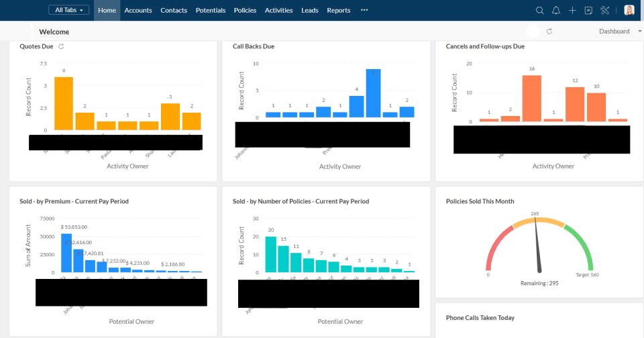Viewport: 644px width, 338px height.
Task: Click the tallest orange bar in Quotes Due
Action: [x=64, y=103]
